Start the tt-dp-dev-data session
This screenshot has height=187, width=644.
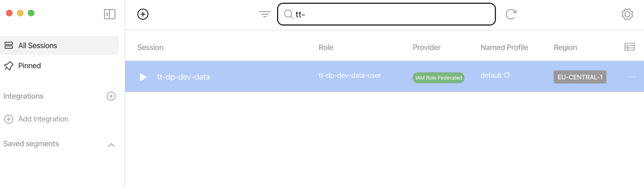pyautogui.click(x=143, y=77)
